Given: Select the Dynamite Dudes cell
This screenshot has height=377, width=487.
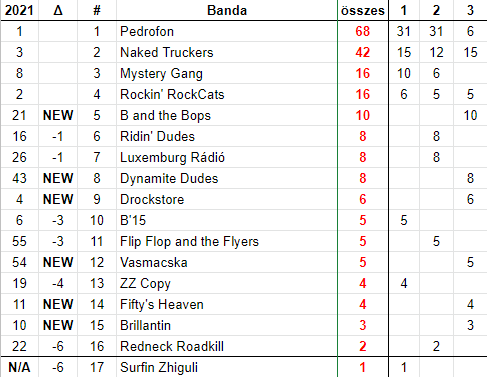Looking at the screenshot, I should pyautogui.click(x=227, y=178).
